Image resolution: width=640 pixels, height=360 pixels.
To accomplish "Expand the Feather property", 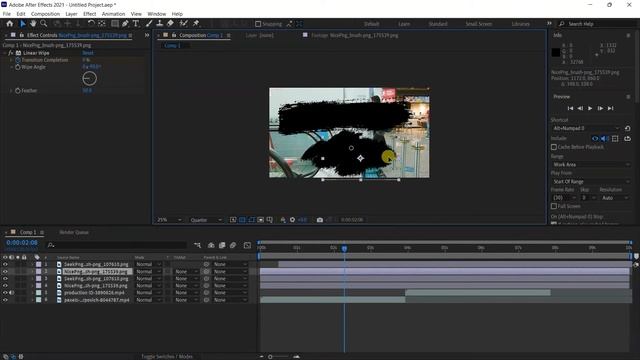I will [11, 91].
